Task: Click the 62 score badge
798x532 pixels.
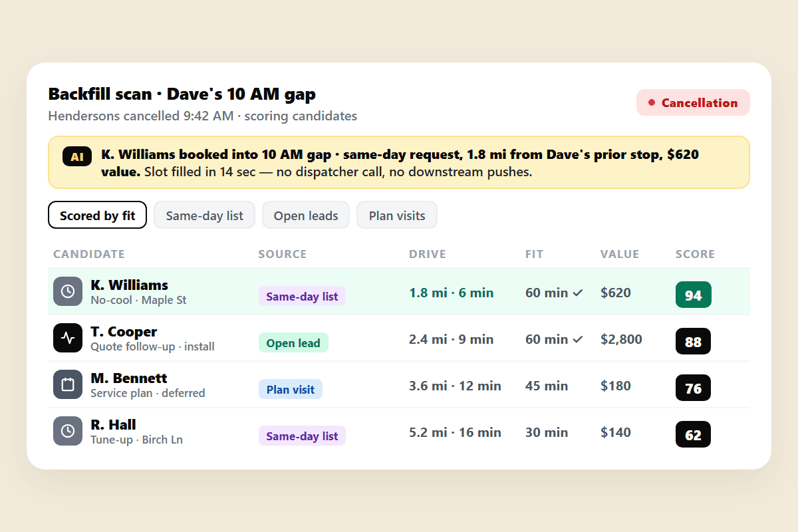Action: point(694,434)
